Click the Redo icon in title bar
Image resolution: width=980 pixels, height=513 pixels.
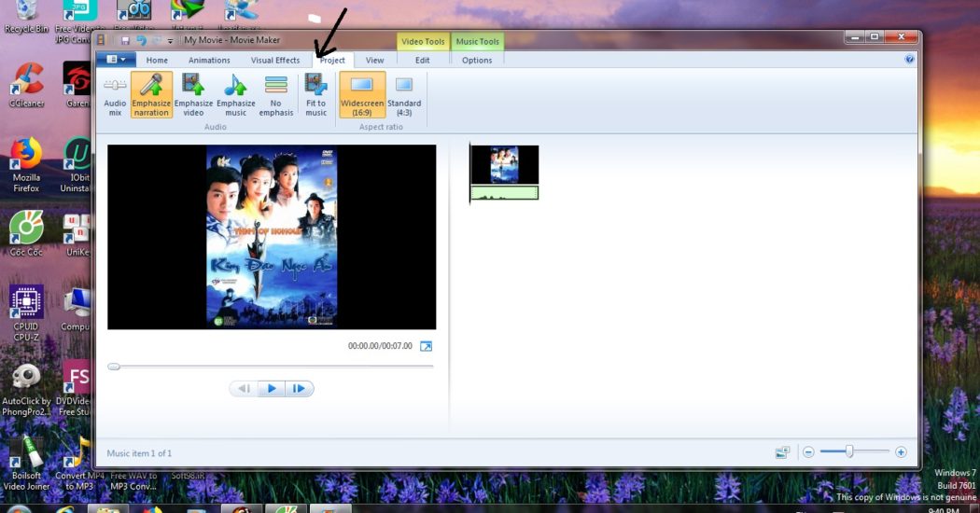coord(156,41)
